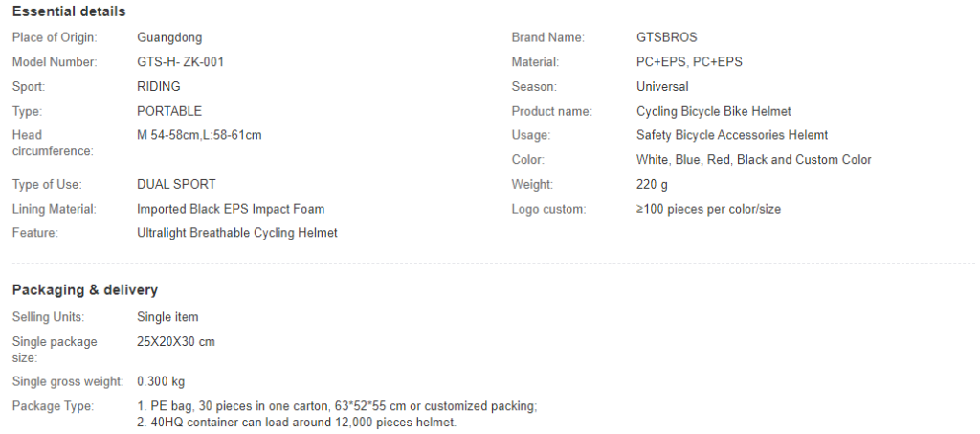Click the head circumference size text
This screenshot has height=434, width=980.
click(x=199, y=135)
